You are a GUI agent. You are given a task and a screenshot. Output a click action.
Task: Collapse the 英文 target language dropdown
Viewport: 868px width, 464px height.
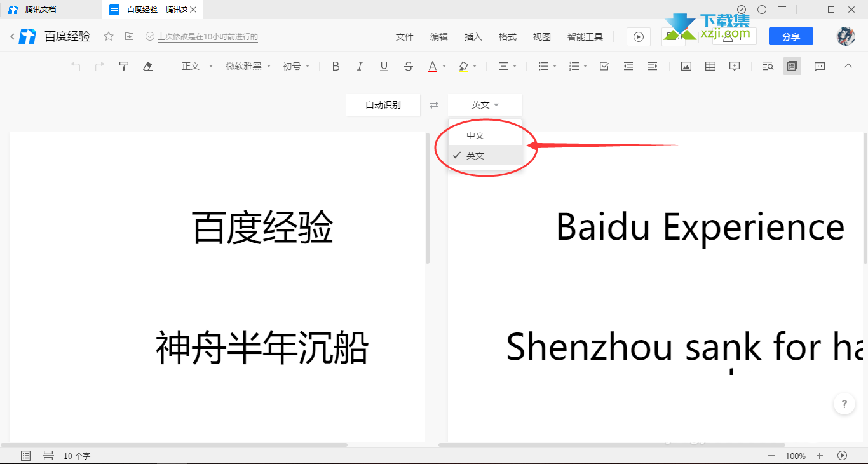pos(485,105)
